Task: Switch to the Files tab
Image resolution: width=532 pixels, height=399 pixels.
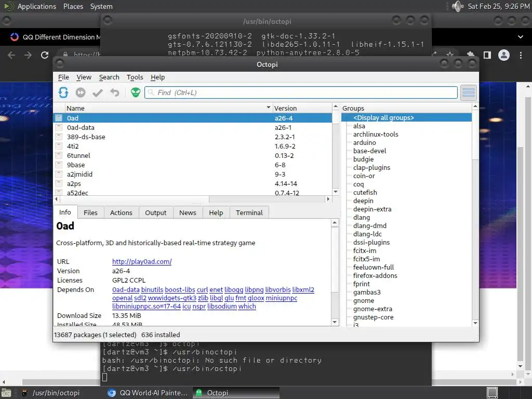Action: [x=90, y=212]
